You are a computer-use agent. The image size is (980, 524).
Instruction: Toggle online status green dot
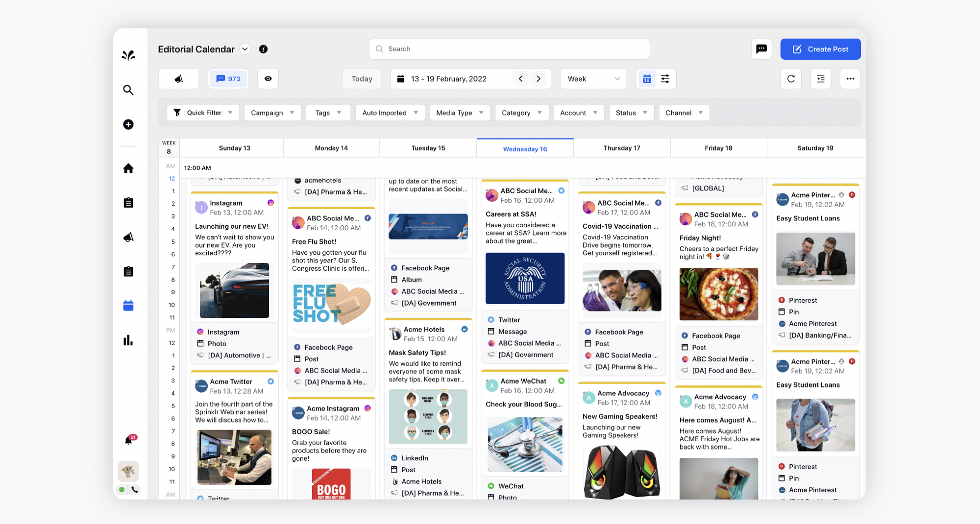point(122,489)
